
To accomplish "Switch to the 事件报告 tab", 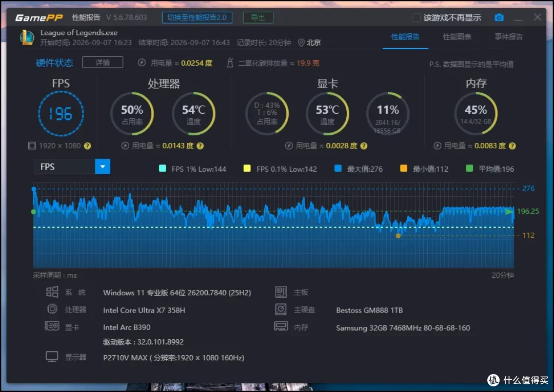I will [508, 37].
